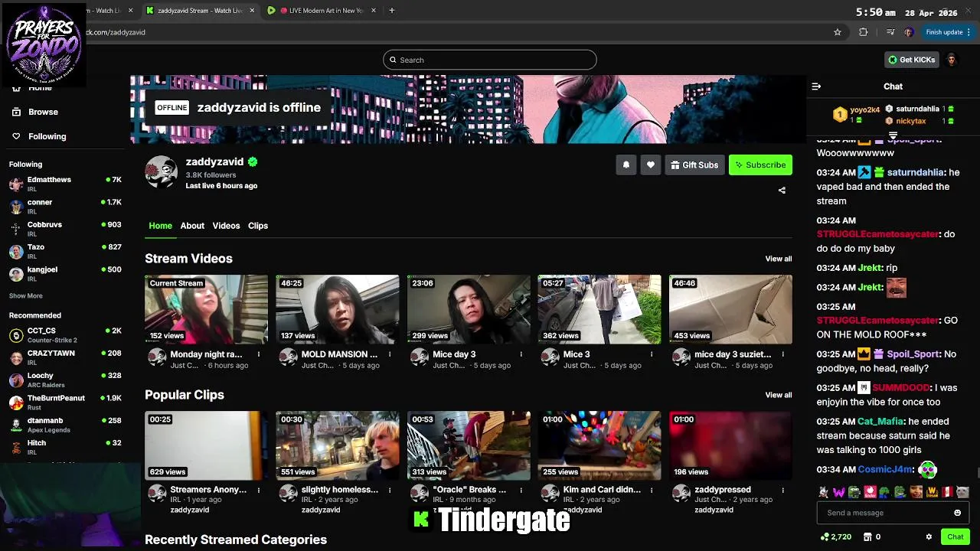
Task: Click the notification bell icon
Action: point(626,165)
